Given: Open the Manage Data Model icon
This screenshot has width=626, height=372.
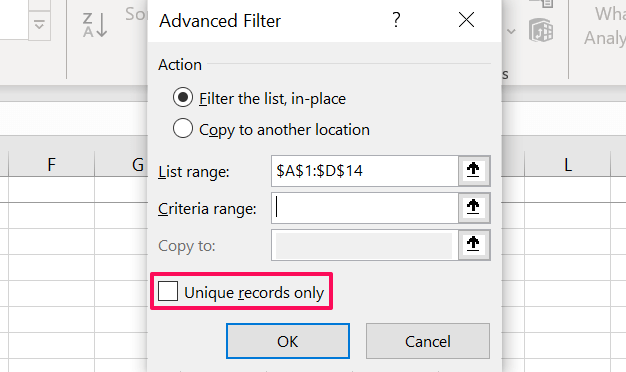Looking at the screenshot, I should coord(541,31).
